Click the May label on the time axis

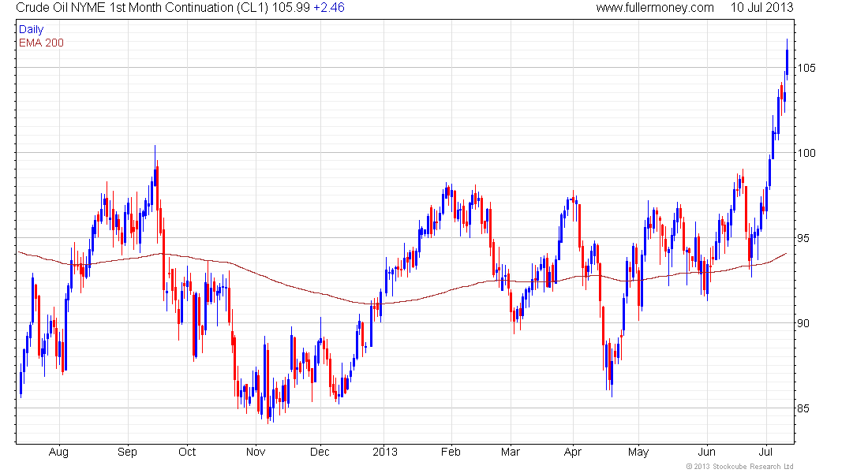[638, 453]
